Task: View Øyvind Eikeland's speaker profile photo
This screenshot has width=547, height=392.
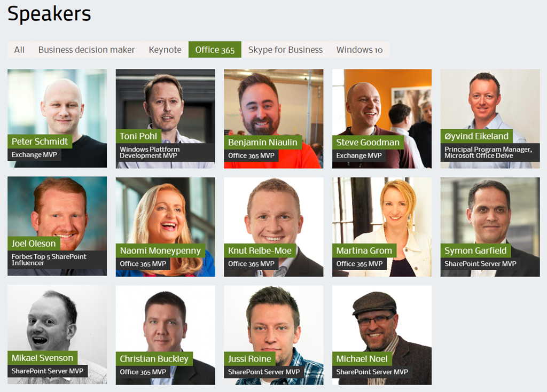Action: 490,119
